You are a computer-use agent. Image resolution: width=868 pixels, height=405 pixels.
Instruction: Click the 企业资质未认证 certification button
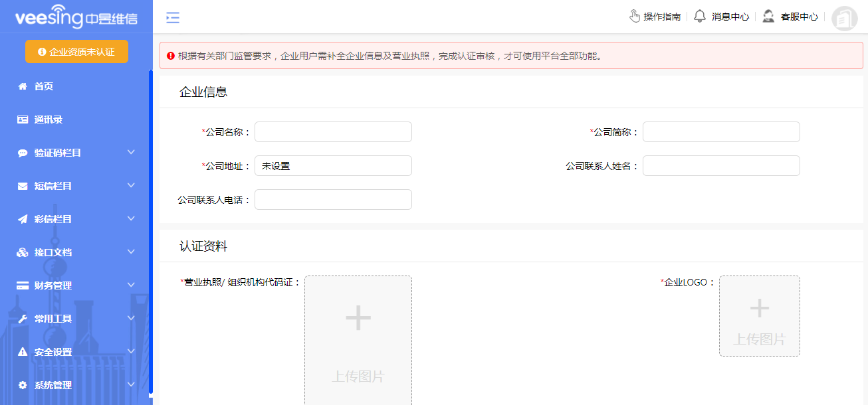[76, 50]
